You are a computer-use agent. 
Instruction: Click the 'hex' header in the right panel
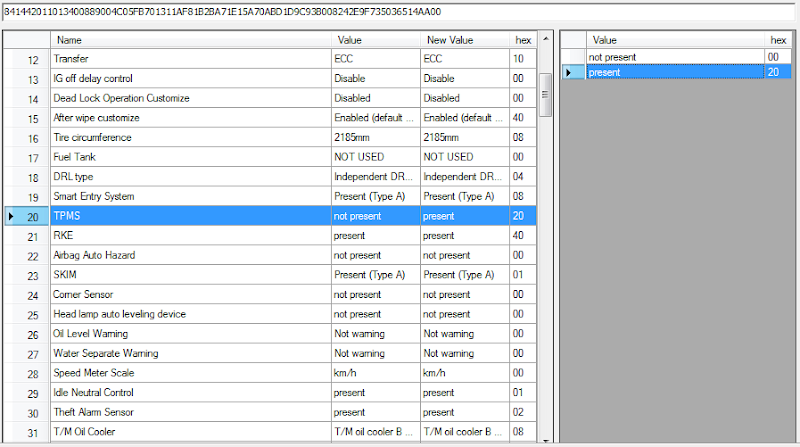click(778, 40)
